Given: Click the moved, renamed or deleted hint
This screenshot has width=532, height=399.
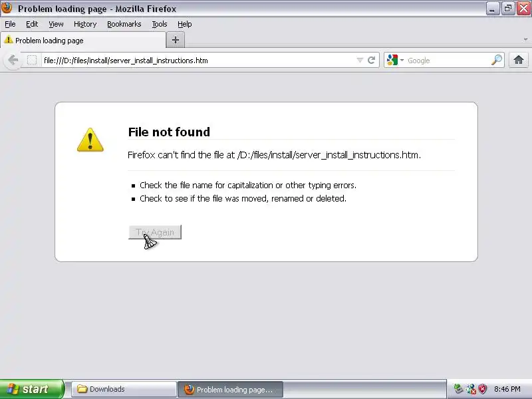Looking at the screenshot, I should click(243, 198).
